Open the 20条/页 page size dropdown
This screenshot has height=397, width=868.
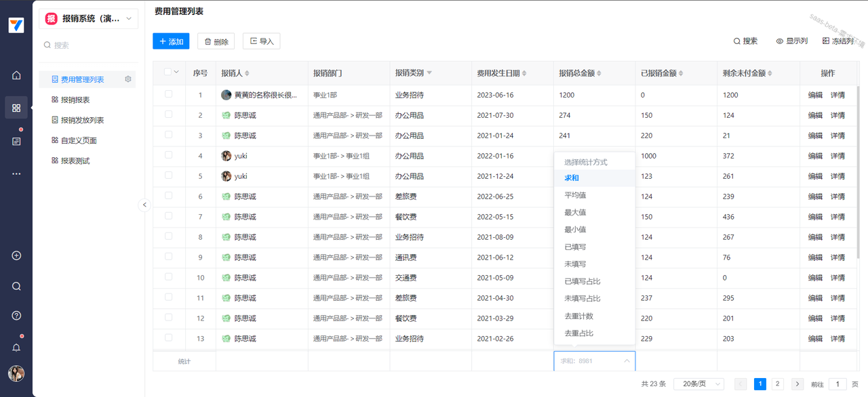703,384
